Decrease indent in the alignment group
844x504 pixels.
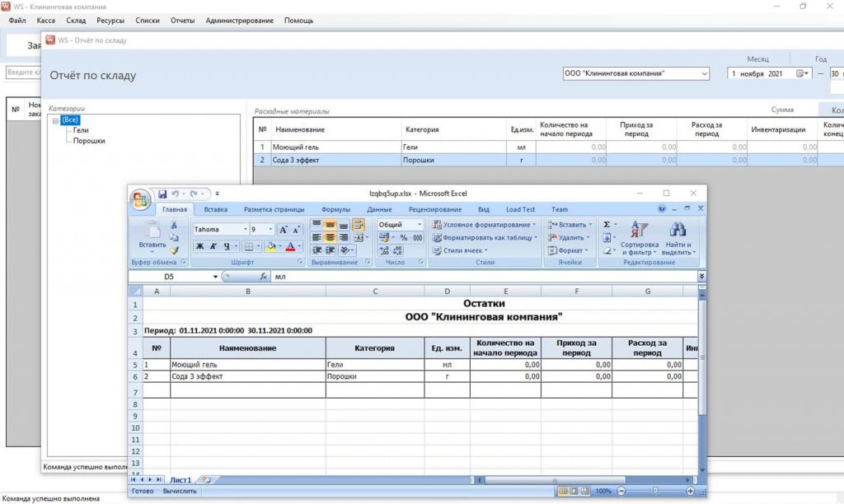[317, 250]
